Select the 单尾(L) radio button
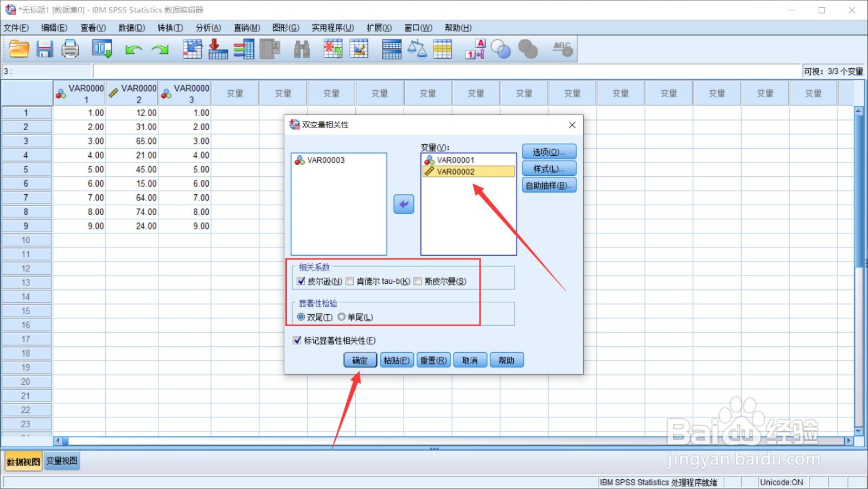This screenshot has height=489, width=868. [341, 317]
